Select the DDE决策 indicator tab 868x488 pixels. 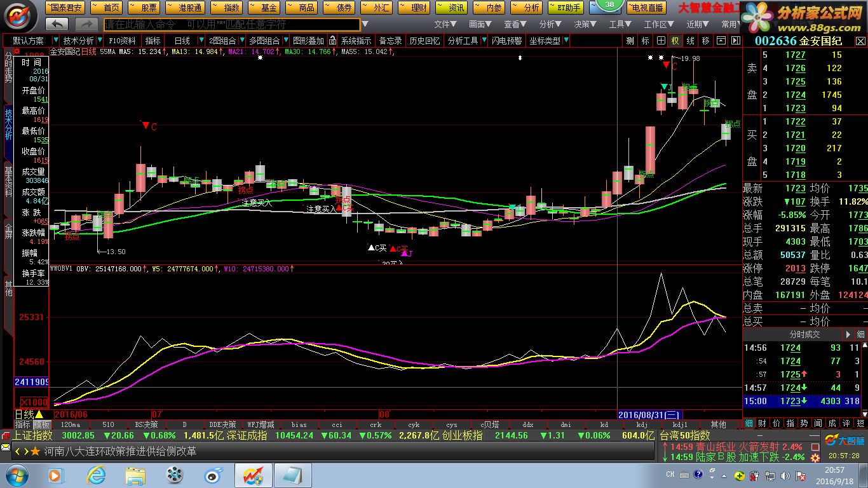click(x=222, y=424)
